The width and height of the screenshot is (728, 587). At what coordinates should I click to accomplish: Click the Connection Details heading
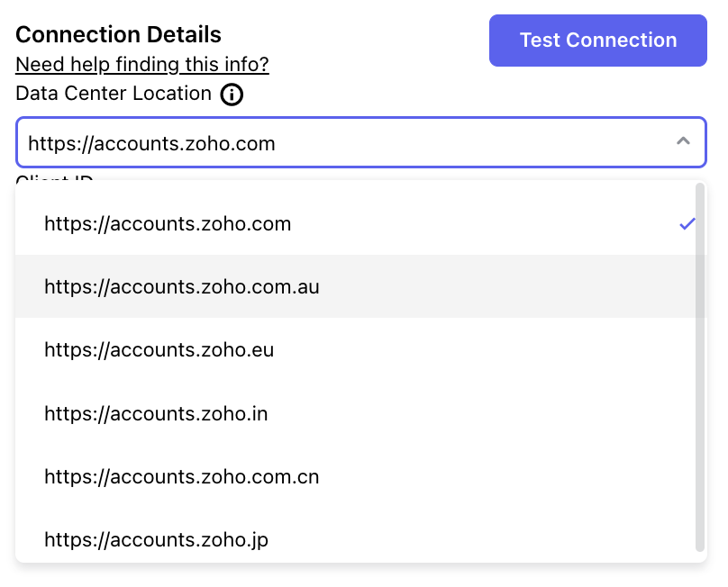[x=118, y=35]
